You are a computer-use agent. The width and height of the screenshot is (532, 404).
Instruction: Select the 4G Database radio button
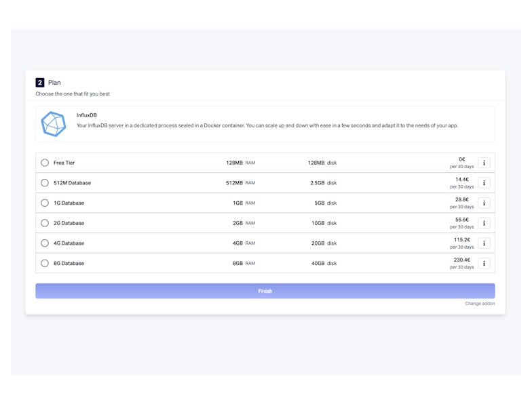click(45, 243)
